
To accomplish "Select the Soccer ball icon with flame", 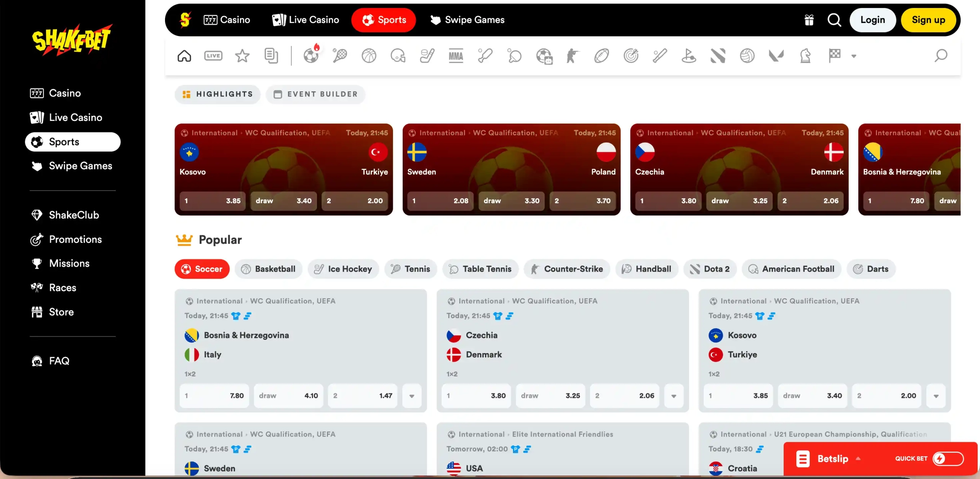I will click(311, 55).
